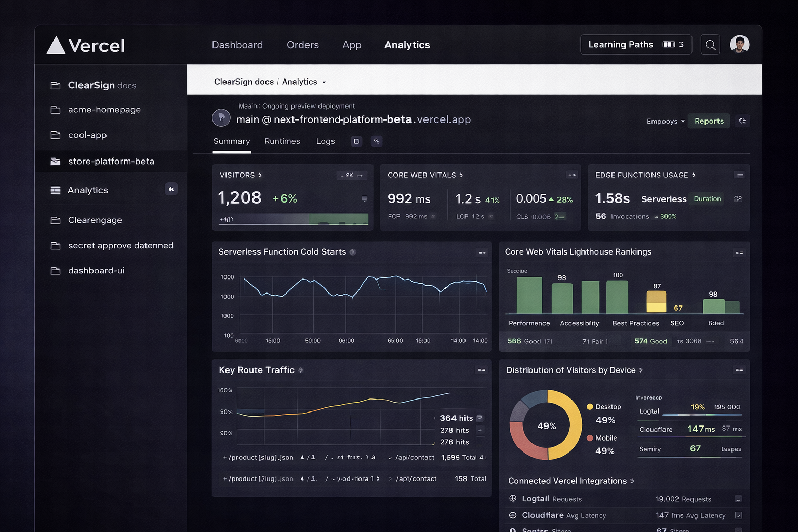Viewport: 798px width, 532px height.
Task: Click the Reports button
Action: pyautogui.click(x=709, y=121)
